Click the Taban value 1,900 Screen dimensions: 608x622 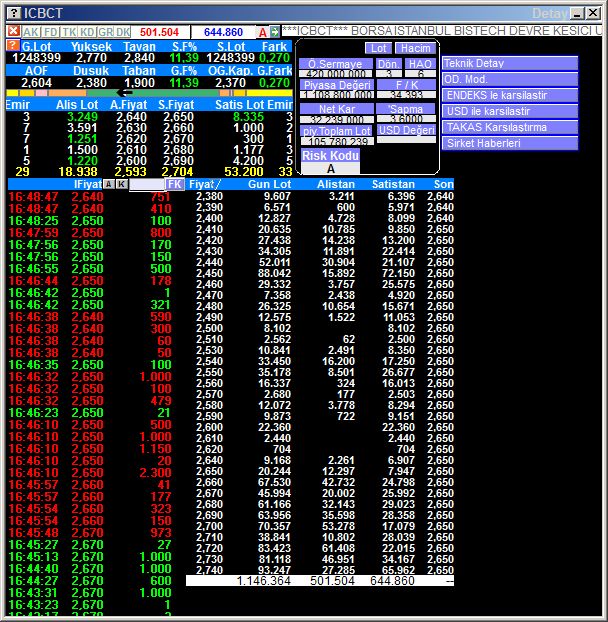139,83
